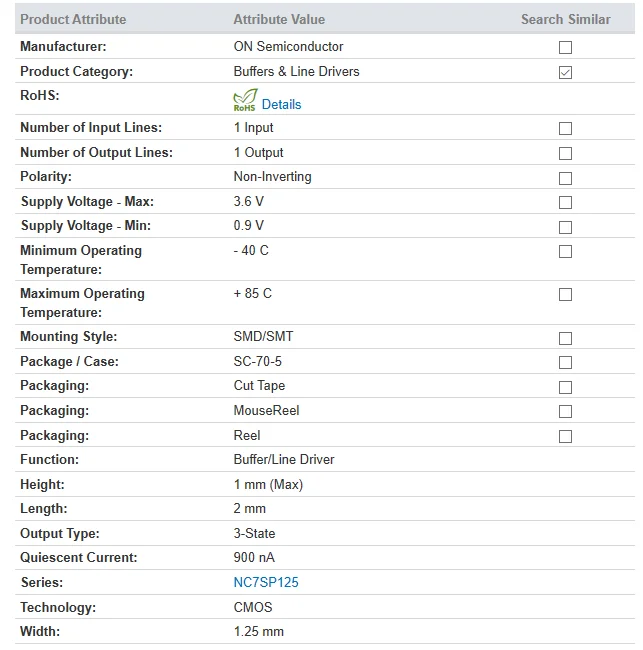
Task: Enable the Polarity checkbox
Action: (565, 178)
